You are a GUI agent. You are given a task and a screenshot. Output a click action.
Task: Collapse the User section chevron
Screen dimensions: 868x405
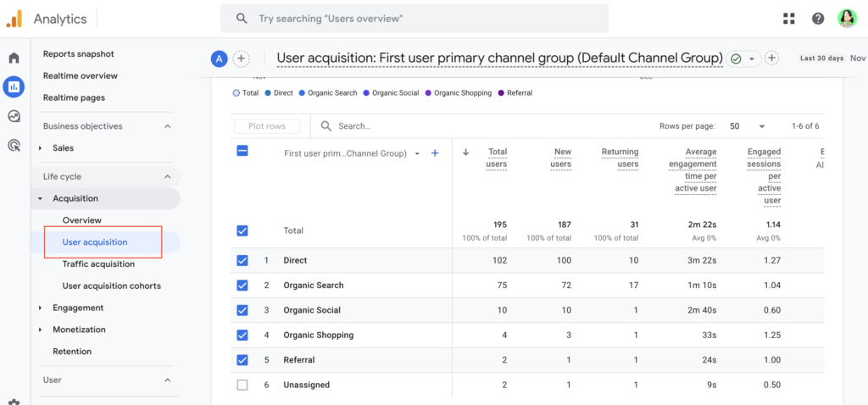[168, 380]
